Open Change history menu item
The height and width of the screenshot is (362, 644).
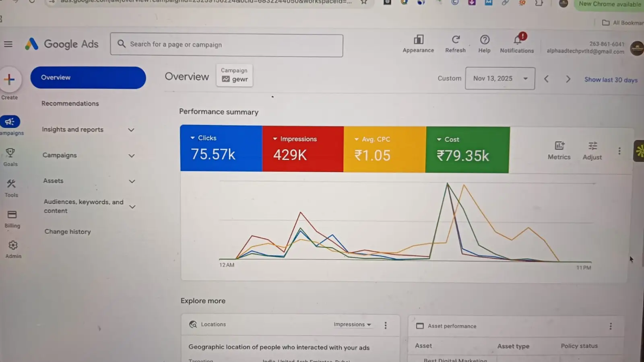click(x=68, y=232)
